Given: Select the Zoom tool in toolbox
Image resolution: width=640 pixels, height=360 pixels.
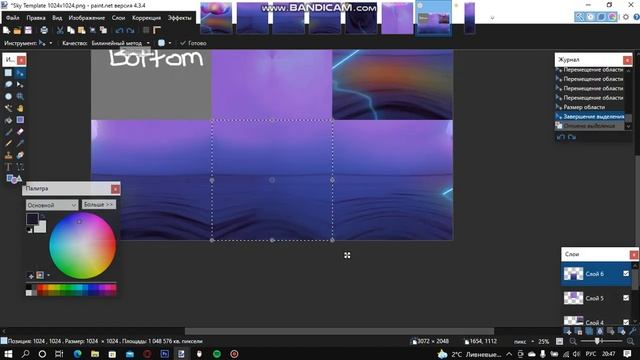Looking at the screenshot, I should point(20,96).
